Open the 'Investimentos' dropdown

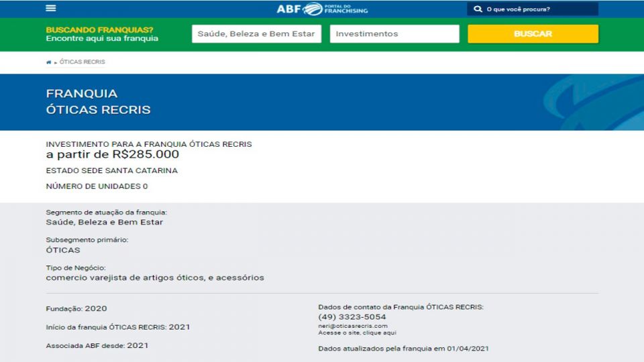click(x=394, y=34)
